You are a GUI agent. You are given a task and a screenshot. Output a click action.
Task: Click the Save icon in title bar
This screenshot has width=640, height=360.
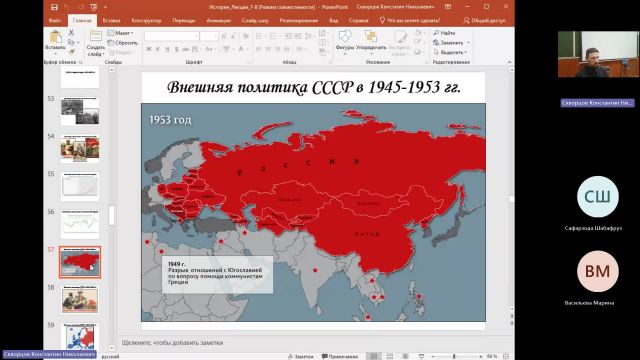pos(54,7)
